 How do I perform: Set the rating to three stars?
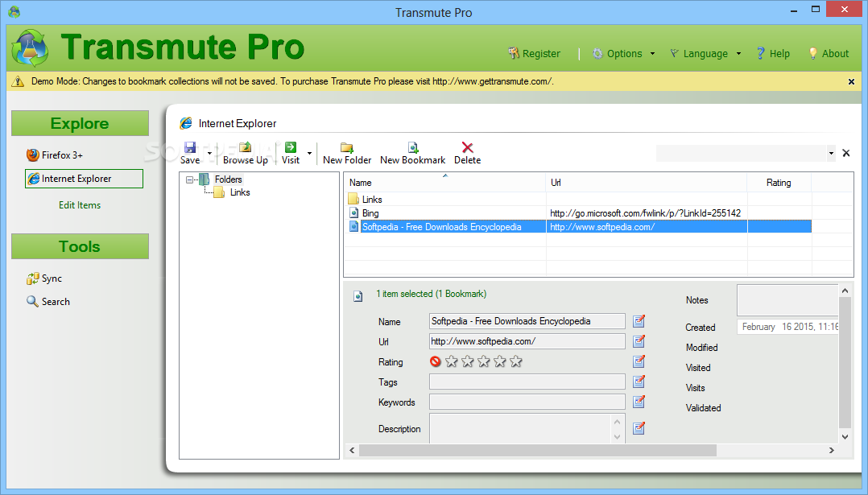click(484, 361)
